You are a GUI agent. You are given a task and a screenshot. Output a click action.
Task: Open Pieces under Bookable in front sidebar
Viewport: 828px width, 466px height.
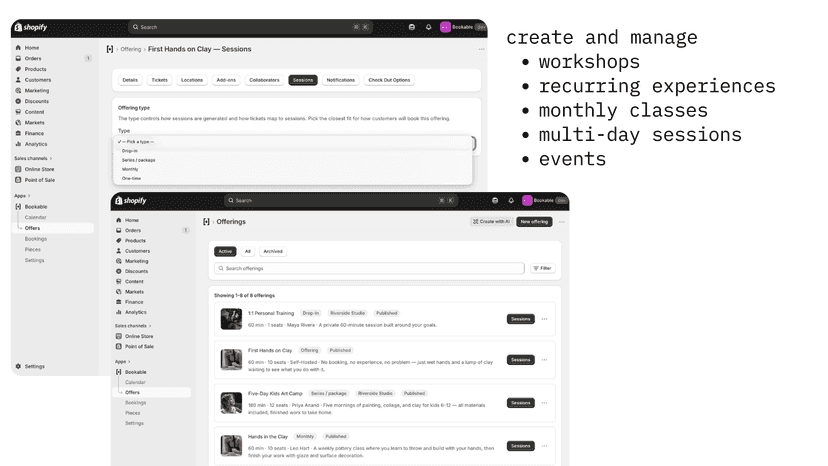[133, 413]
